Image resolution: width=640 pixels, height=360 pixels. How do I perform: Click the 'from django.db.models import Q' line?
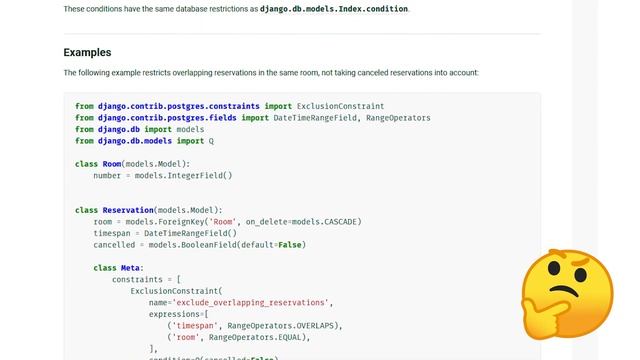144,141
